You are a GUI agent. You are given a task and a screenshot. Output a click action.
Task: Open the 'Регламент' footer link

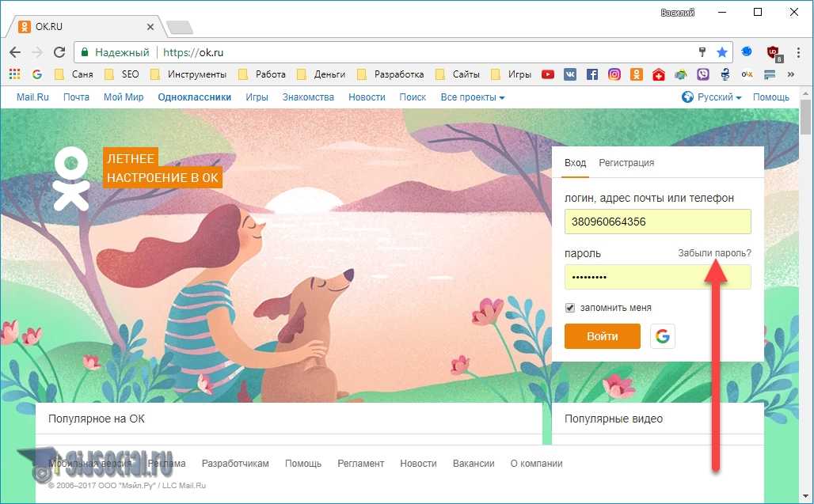[361, 464]
